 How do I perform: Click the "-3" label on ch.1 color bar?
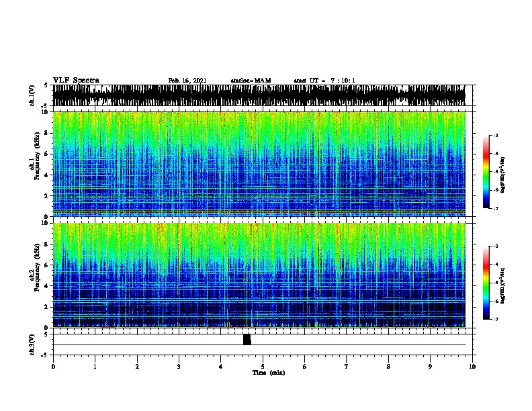click(495, 136)
